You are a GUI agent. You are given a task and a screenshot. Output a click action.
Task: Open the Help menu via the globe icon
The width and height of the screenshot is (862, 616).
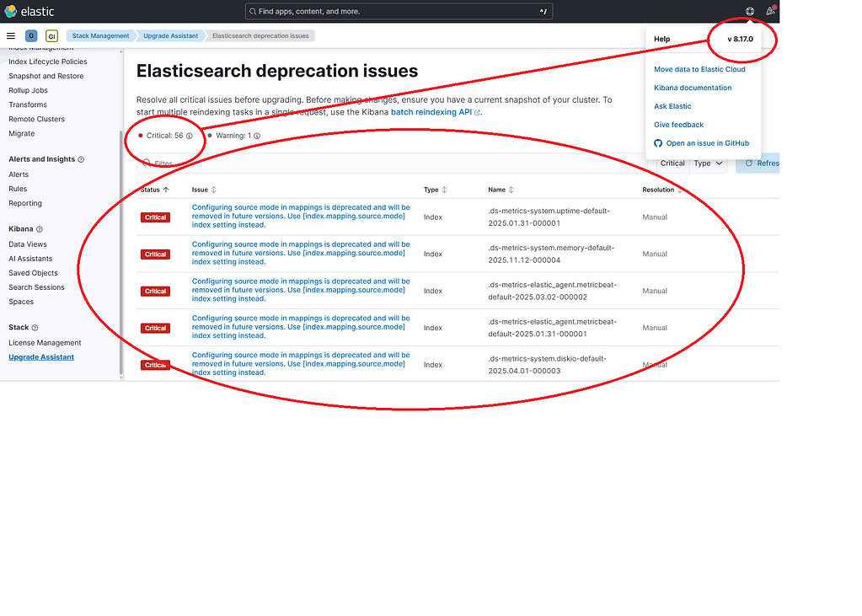pyautogui.click(x=749, y=11)
